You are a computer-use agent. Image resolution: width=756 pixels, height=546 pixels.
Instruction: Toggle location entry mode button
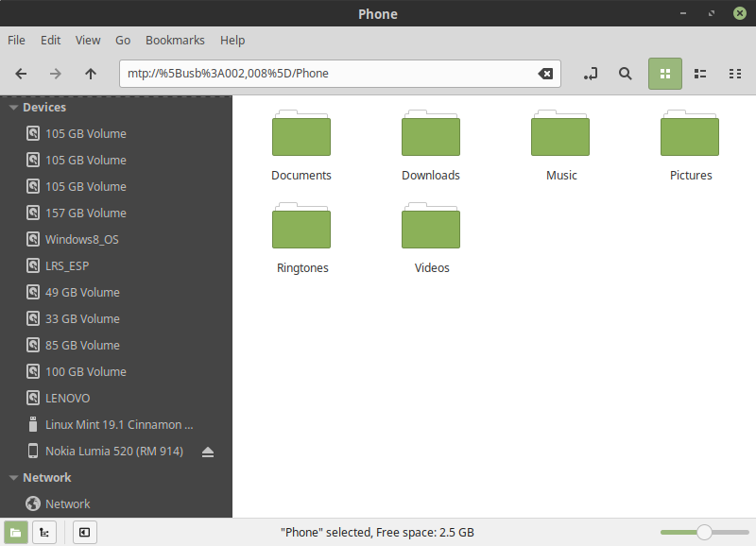coord(591,74)
